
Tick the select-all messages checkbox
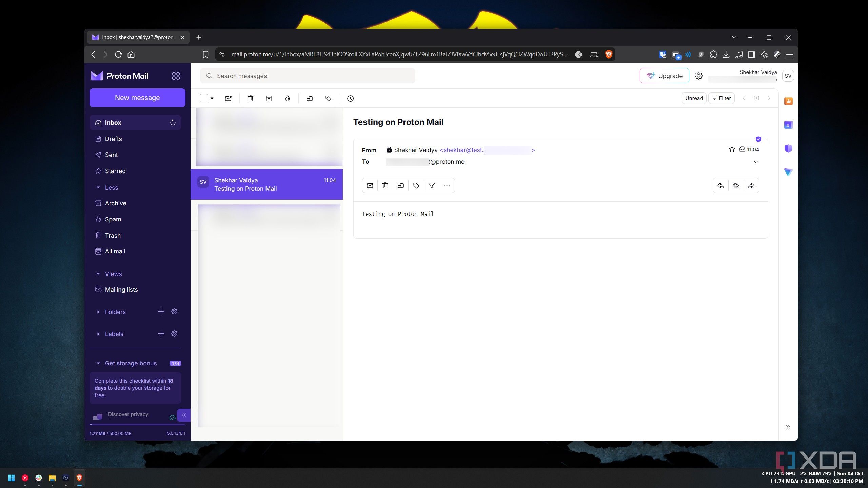point(204,98)
